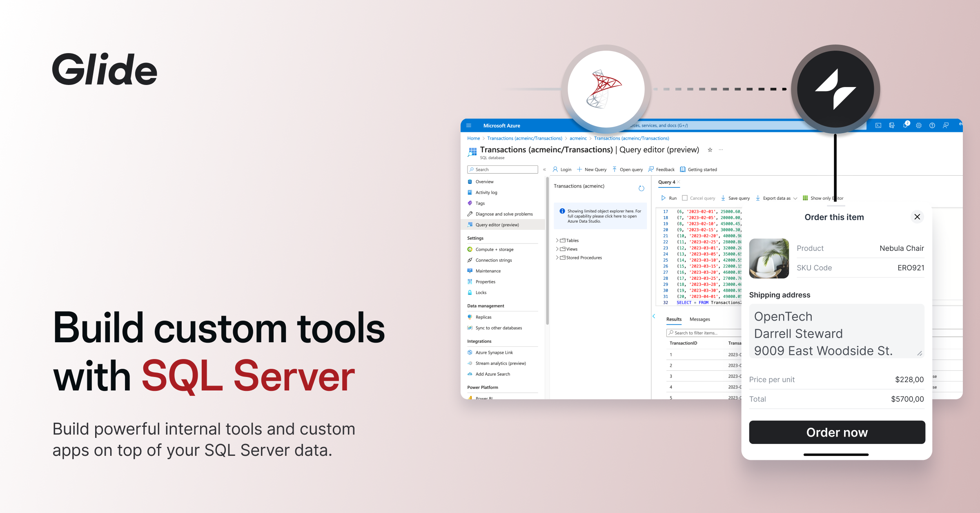Image resolution: width=980 pixels, height=513 pixels.
Task: Favorite the page with star icon
Action: point(710,150)
